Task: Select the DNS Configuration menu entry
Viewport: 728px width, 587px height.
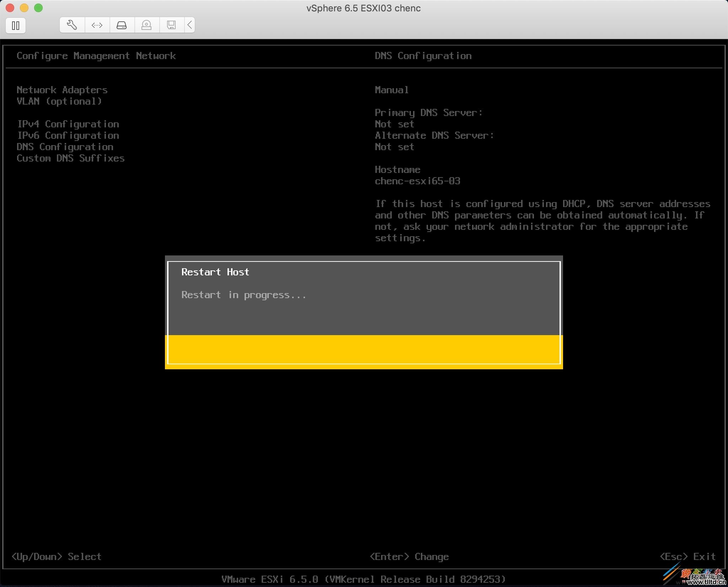Action: 65,147
